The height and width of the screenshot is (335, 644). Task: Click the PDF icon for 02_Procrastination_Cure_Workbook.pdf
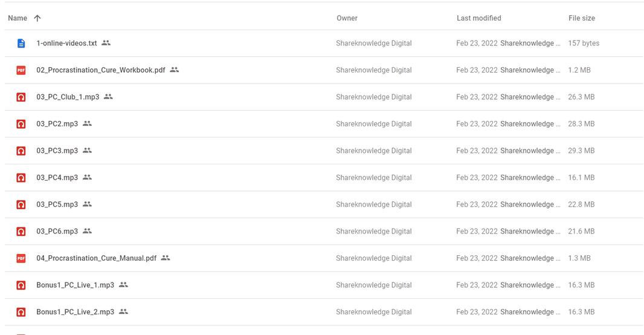click(x=21, y=70)
